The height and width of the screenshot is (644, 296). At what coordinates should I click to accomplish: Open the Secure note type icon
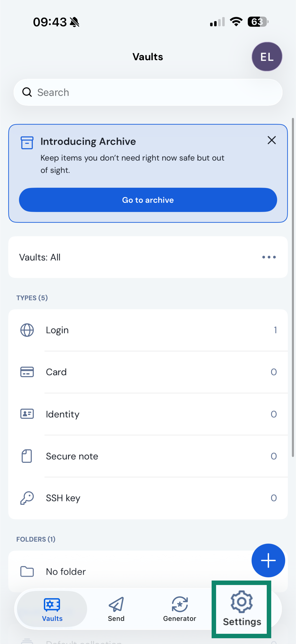click(x=27, y=456)
